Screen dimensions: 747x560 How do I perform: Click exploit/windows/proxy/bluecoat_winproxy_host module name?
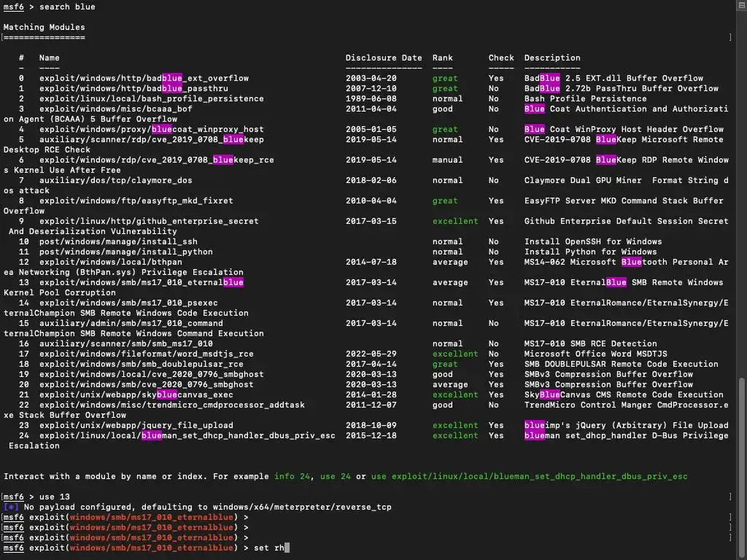tap(152, 130)
